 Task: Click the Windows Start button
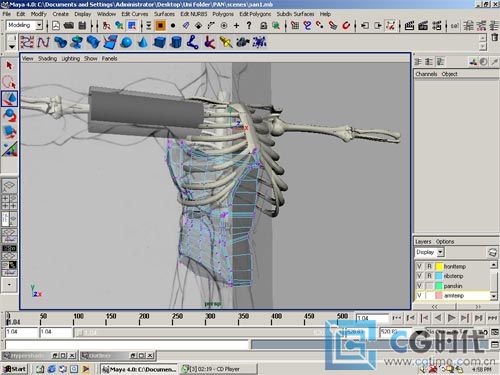(x=14, y=369)
